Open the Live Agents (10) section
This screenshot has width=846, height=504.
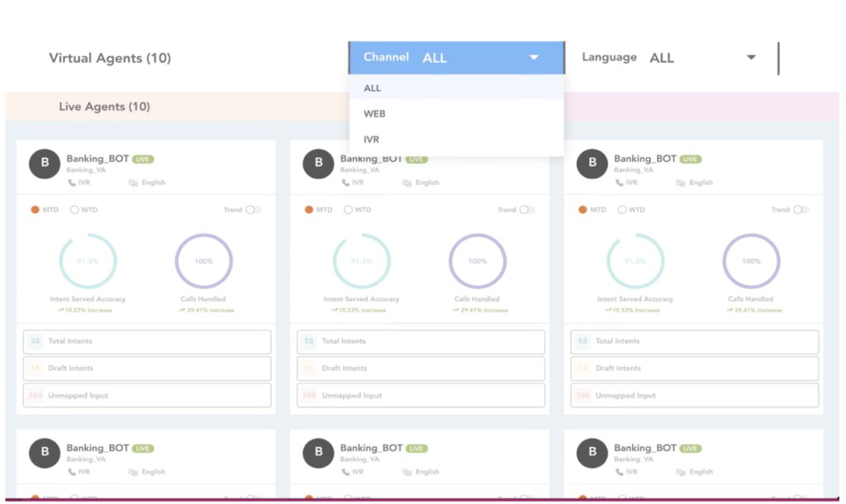(x=104, y=107)
